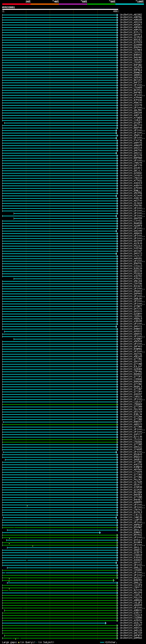Select the UniRef100_P52818 label
146x644 pixels.
[131, 273]
